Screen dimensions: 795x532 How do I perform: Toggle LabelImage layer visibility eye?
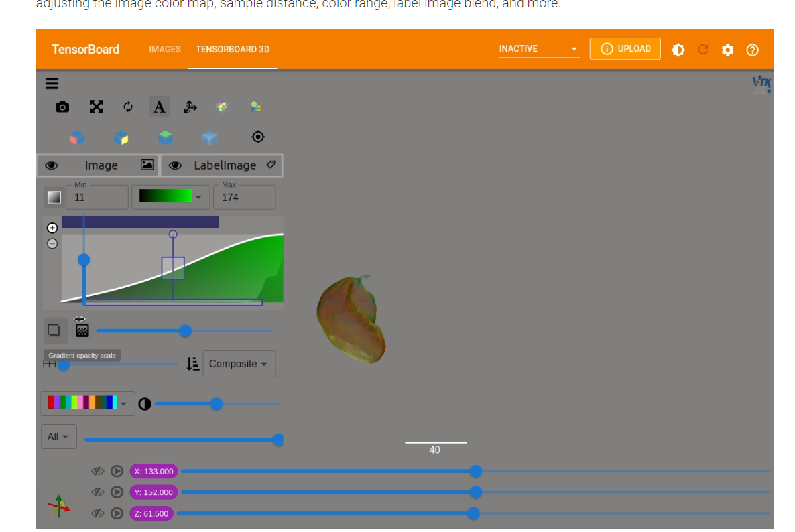click(x=175, y=165)
